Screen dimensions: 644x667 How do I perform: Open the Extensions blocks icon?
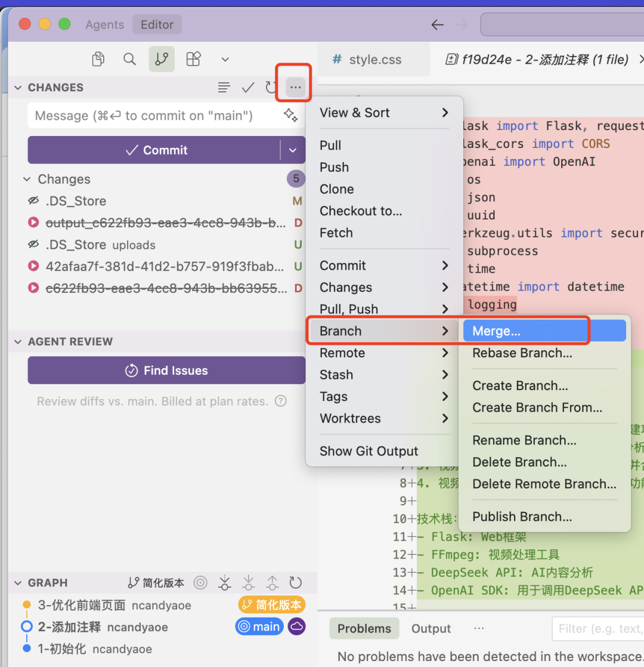point(193,59)
